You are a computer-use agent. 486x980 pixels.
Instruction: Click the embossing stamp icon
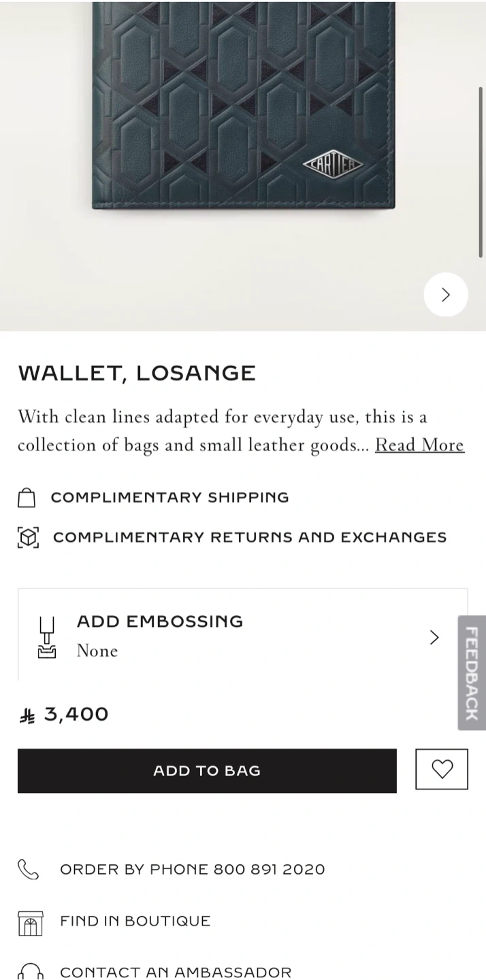click(x=46, y=637)
